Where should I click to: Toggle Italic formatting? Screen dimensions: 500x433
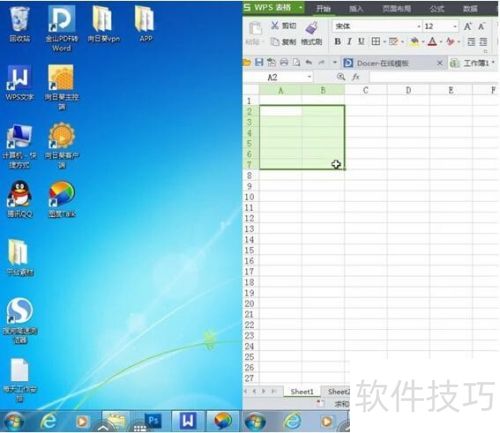[x=349, y=42]
